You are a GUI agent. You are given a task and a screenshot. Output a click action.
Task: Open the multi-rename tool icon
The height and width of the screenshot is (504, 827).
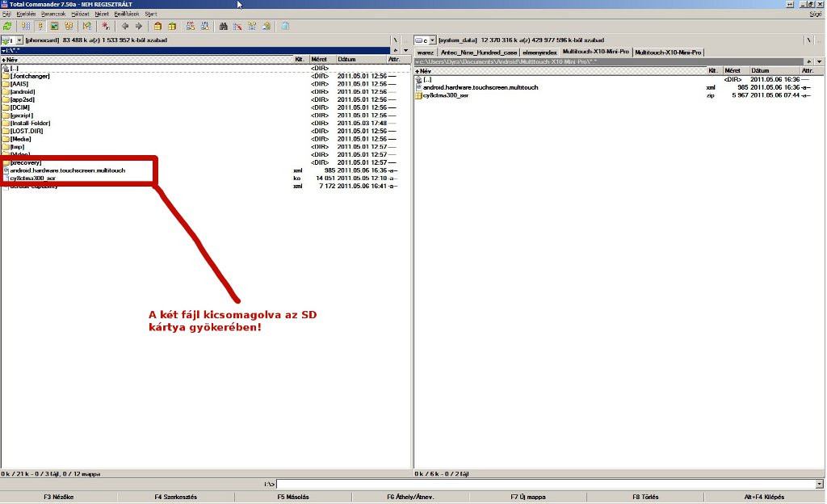(238, 26)
